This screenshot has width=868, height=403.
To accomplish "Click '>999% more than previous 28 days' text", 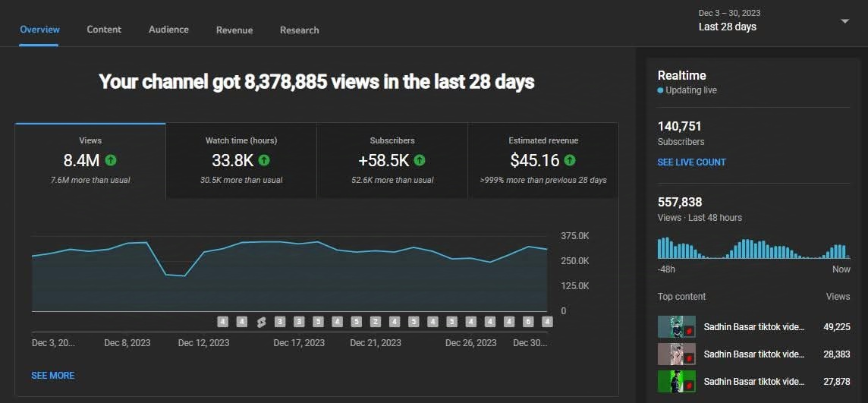I will tap(543, 180).
